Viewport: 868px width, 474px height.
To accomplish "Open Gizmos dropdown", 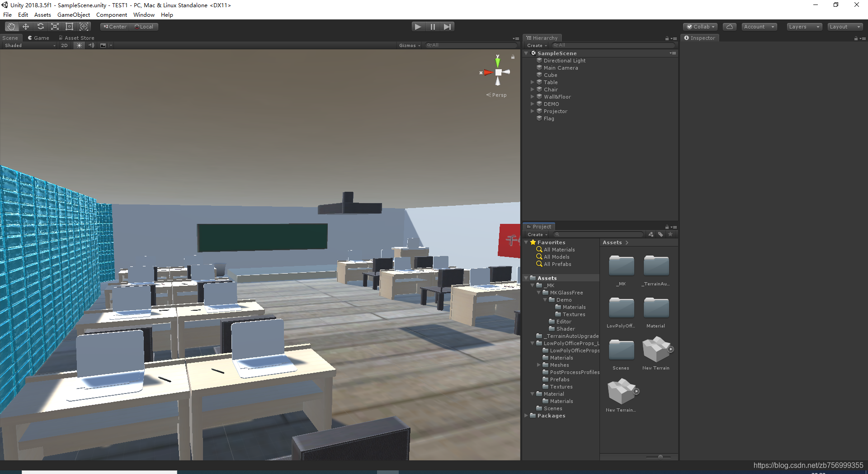I will click(410, 45).
